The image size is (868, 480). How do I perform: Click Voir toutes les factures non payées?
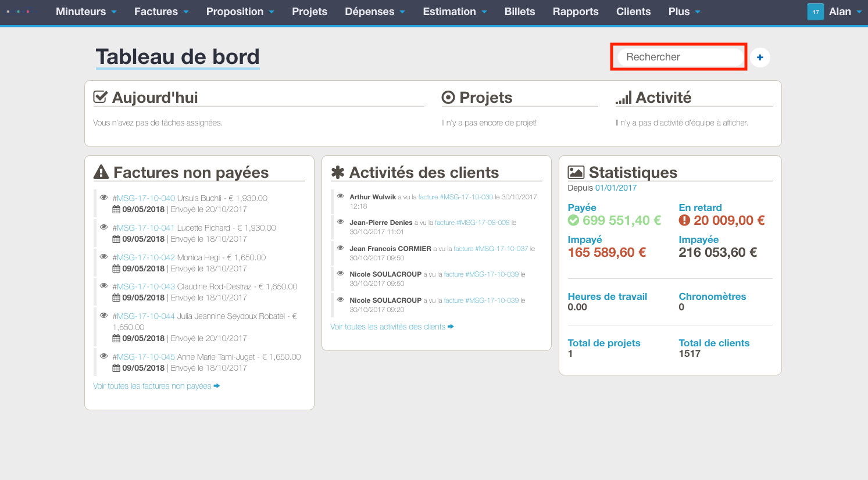(x=156, y=386)
